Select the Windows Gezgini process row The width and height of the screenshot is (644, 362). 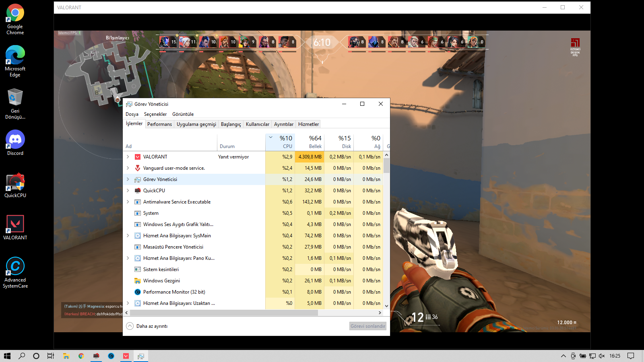pos(253,281)
